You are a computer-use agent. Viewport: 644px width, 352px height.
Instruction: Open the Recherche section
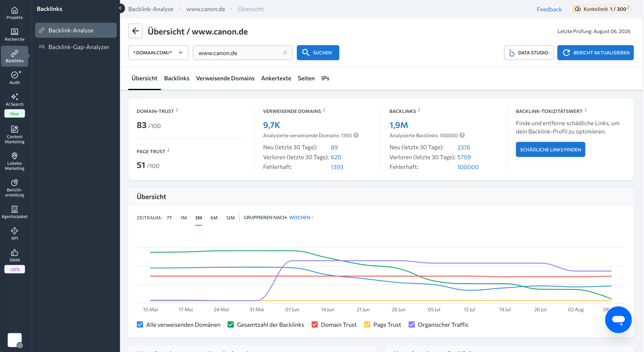(x=15, y=35)
